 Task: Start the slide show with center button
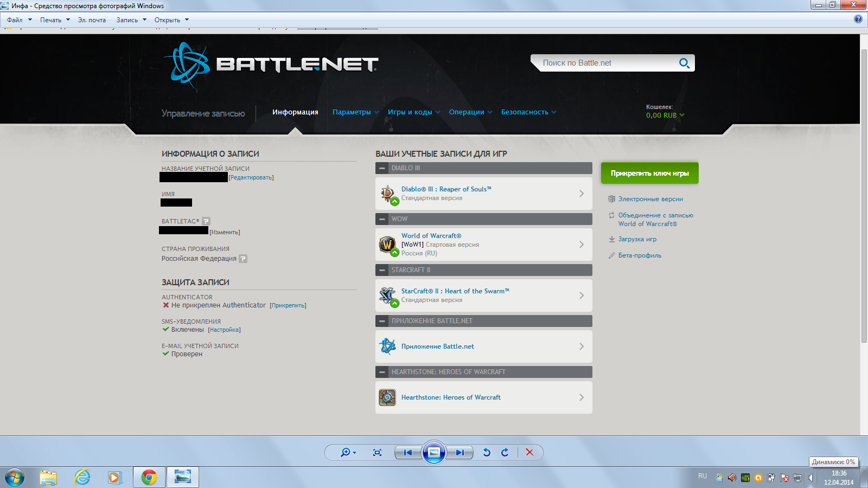tap(434, 452)
